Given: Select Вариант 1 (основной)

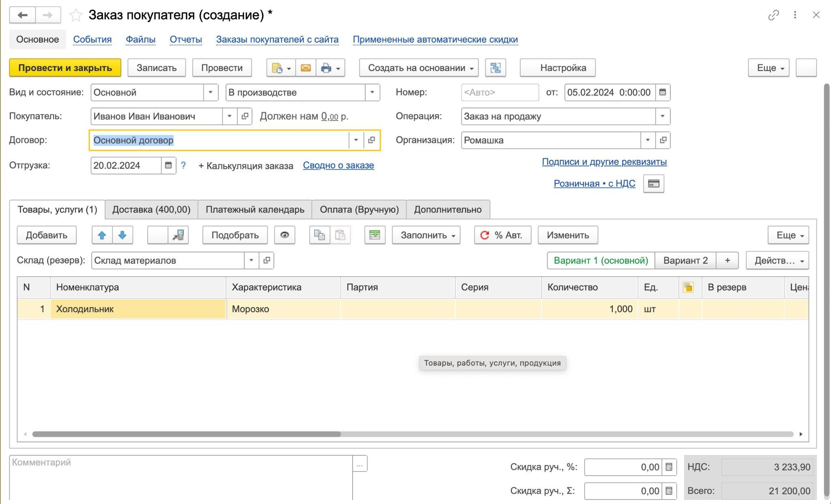Looking at the screenshot, I should tap(601, 261).
